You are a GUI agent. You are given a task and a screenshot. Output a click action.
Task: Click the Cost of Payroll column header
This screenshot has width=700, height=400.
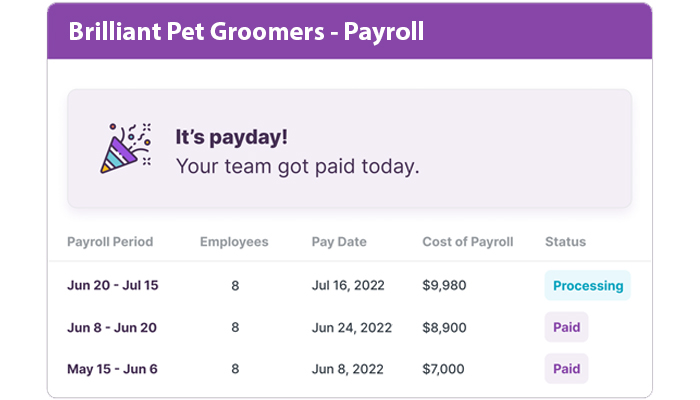[470, 242]
